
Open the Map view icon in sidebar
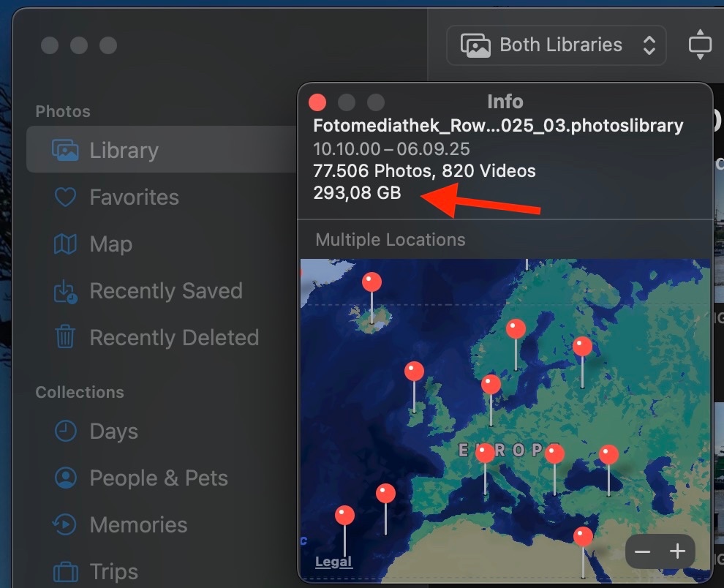click(65, 244)
